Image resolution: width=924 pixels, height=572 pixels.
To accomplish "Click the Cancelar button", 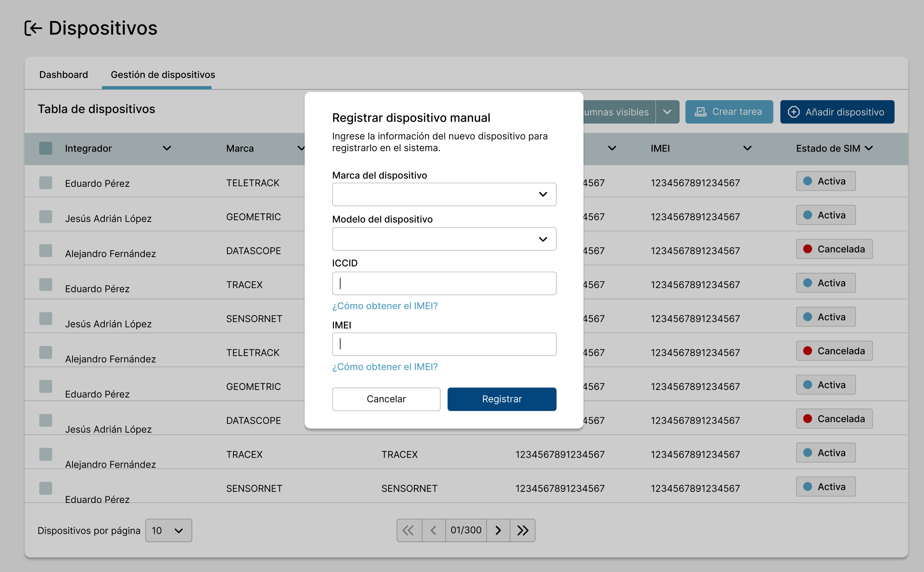I will 386,399.
